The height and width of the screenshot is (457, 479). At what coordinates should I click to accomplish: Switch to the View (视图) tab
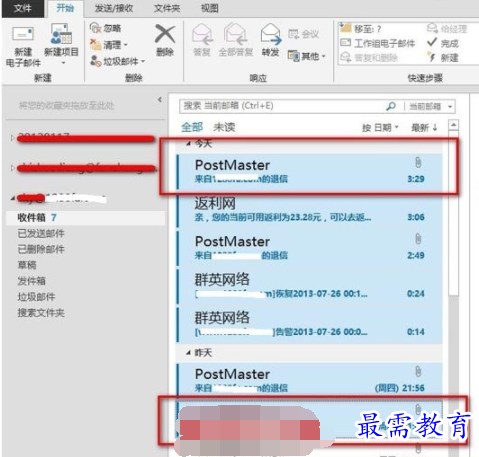[x=209, y=8]
